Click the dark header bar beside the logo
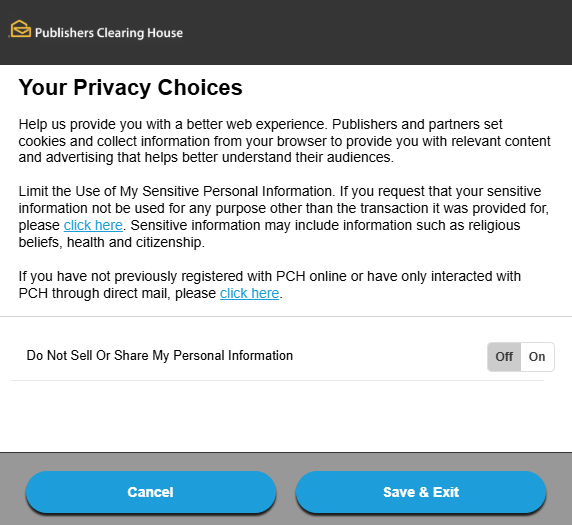 pyautogui.click(x=376, y=32)
